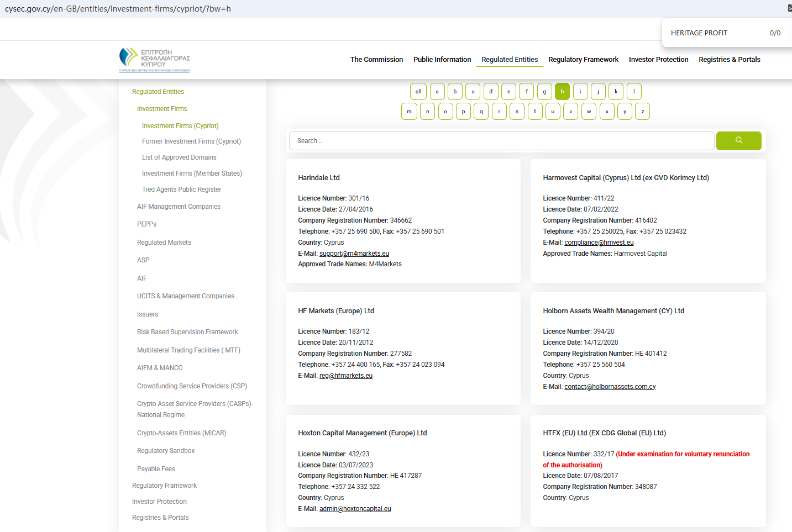Filter firms by letter 'a'
Screen dimensions: 792x532
pos(437,92)
